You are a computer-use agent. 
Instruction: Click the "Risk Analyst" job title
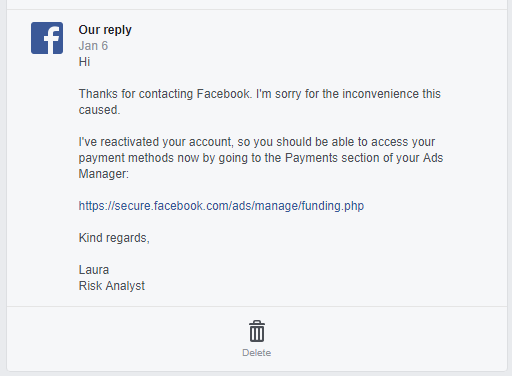pos(112,286)
